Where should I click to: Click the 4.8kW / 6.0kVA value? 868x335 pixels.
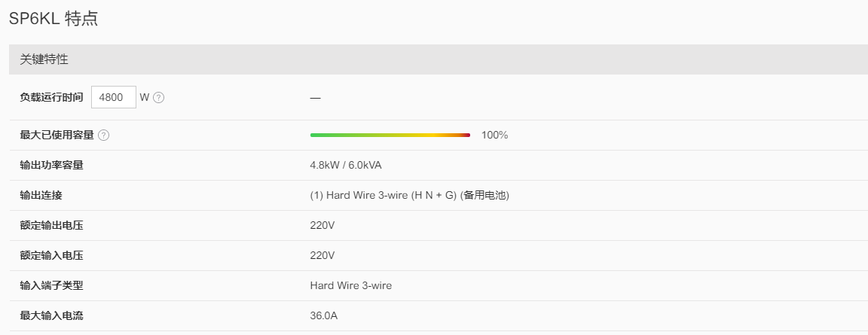[x=346, y=166]
